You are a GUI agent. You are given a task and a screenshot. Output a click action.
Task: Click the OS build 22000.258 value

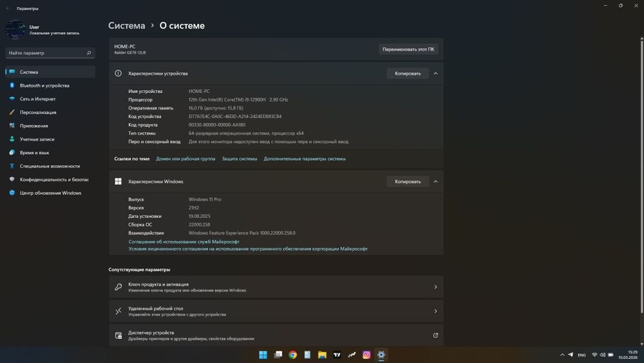(199, 224)
